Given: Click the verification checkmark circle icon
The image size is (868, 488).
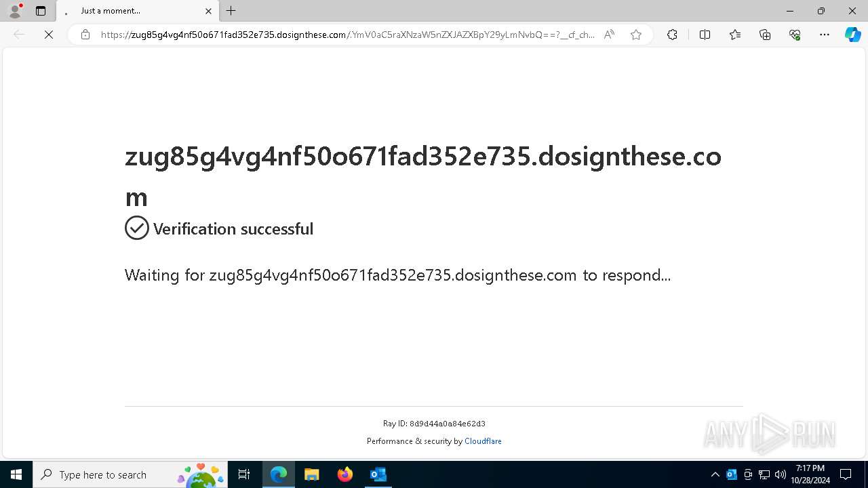Looking at the screenshot, I should pyautogui.click(x=137, y=228).
